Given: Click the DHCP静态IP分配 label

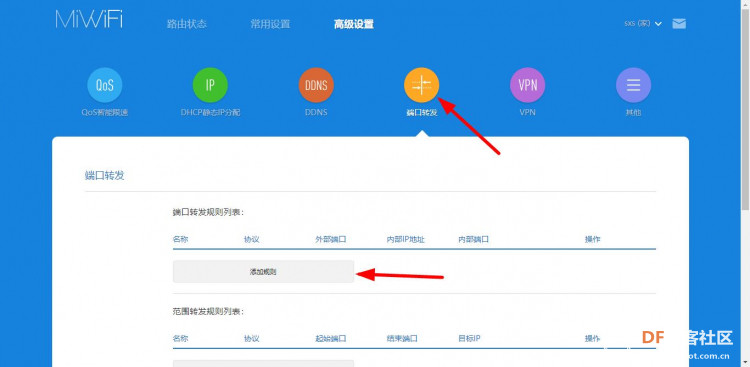Looking at the screenshot, I should point(210,113).
